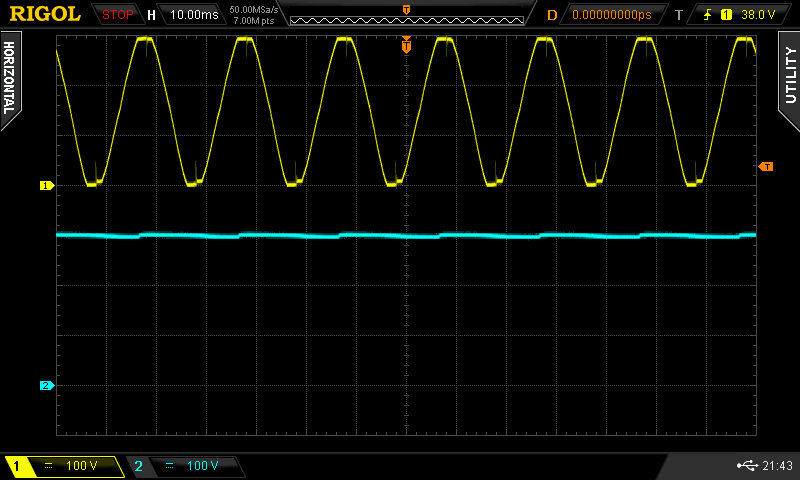Select the 10.00ms horizontal timebase value
The image size is (800, 480).
pos(194,15)
